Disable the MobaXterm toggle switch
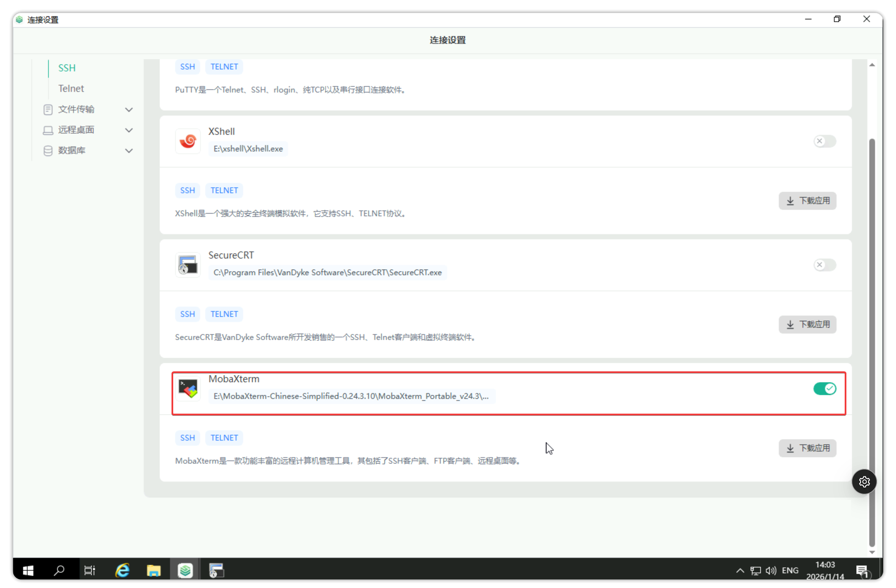Image resolution: width=896 pixels, height=588 pixels. tap(824, 388)
